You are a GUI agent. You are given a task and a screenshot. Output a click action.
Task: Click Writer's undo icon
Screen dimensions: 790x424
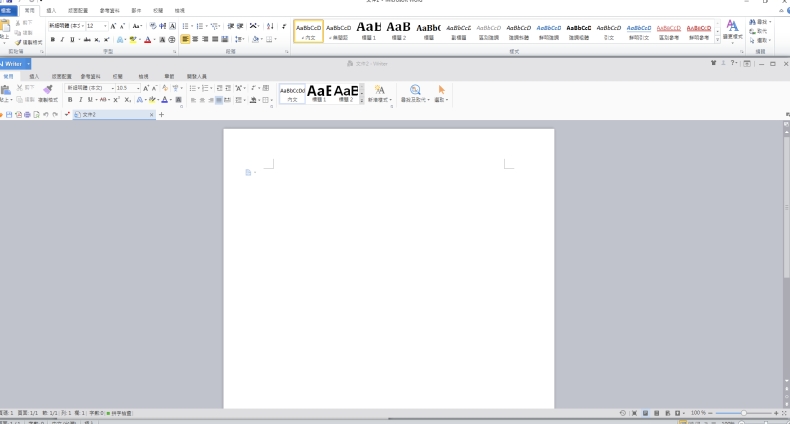46,115
